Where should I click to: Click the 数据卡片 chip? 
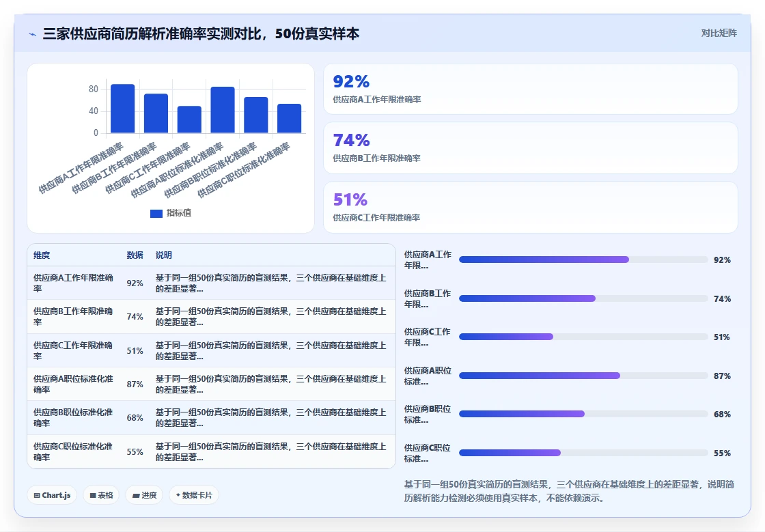click(x=194, y=495)
